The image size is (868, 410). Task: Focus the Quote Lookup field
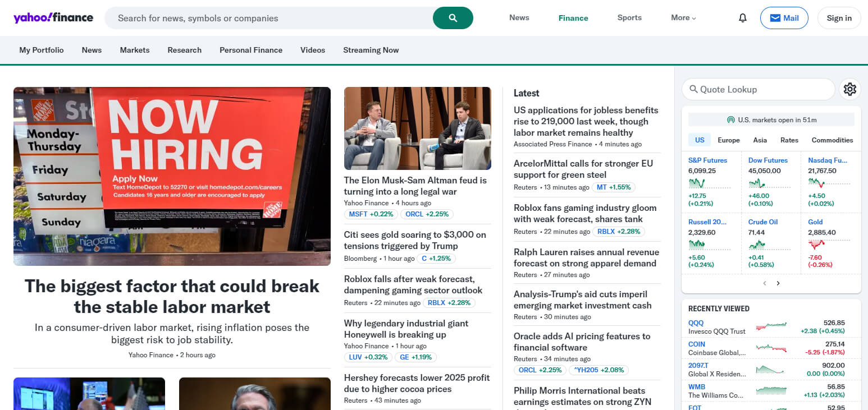tap(759, 89)
